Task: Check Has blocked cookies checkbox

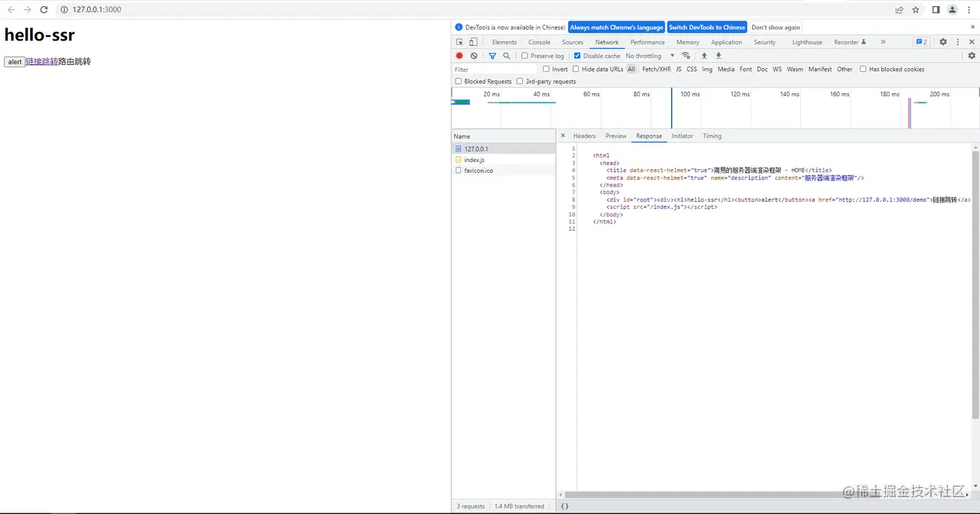Action: pos(863,69)
